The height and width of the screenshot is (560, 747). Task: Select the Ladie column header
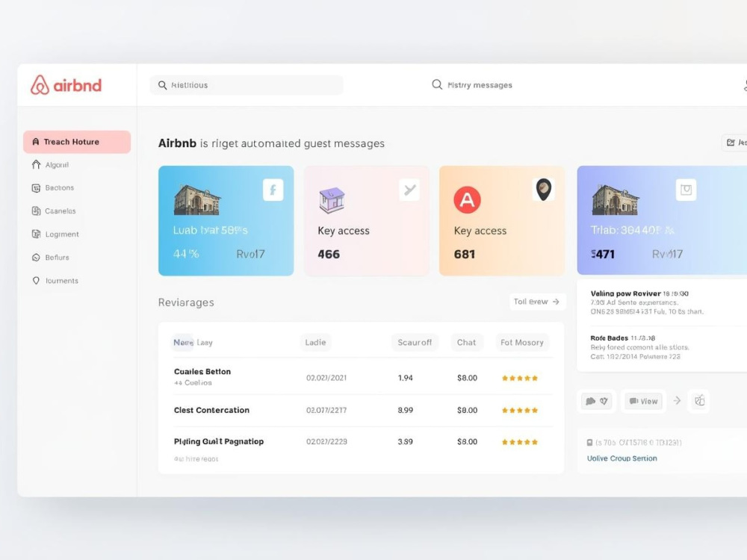point(315,343)
